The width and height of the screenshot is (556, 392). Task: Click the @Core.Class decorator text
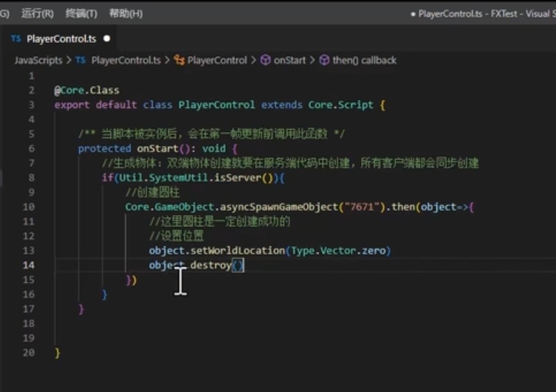(87, 91)
